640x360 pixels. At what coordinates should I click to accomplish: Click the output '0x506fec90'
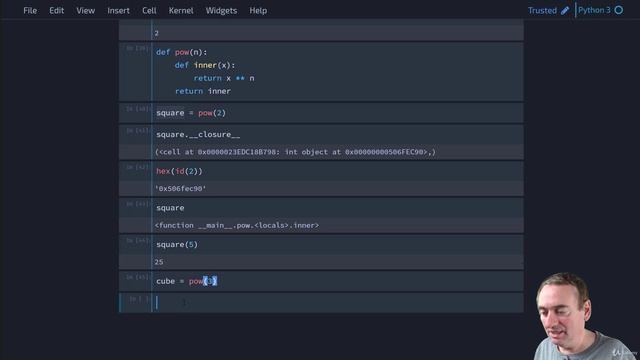click(180, 189)
